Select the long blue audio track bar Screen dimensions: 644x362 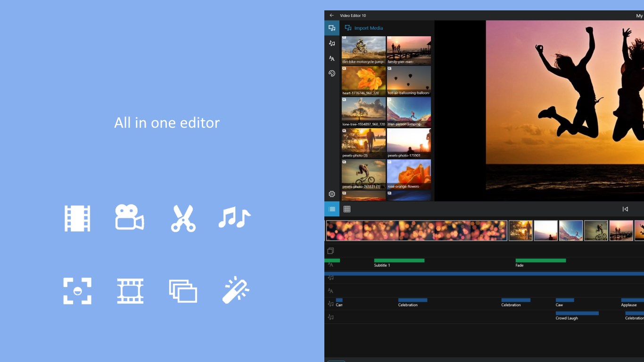pyautogui.click(x=484, y=273)
